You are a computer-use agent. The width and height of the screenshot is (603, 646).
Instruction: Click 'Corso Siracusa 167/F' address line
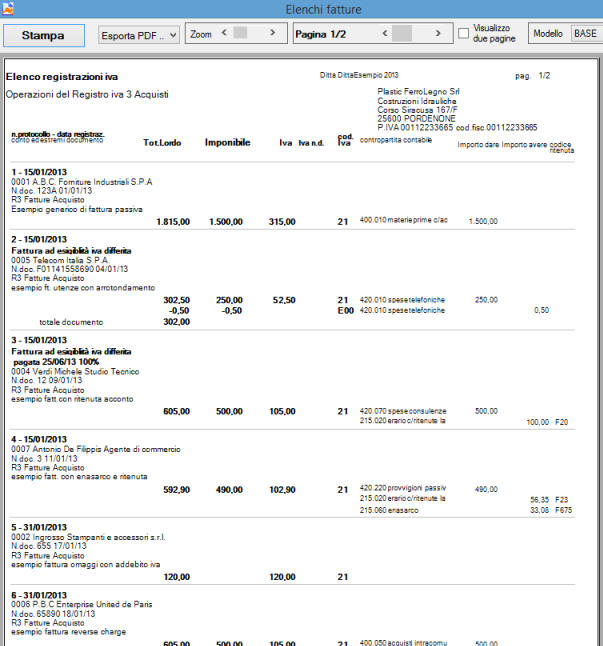(x=418, y=110)
